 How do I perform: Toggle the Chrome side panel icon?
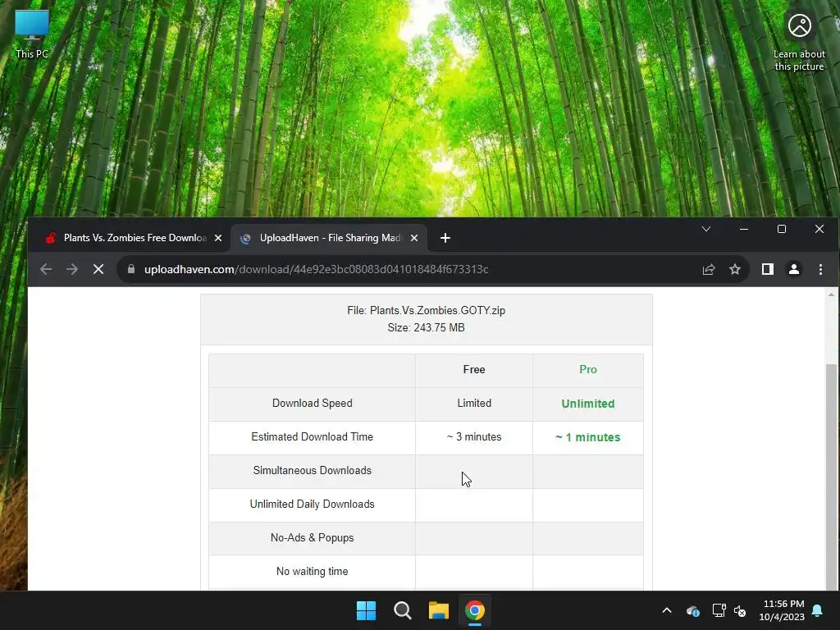pos(768,269)
